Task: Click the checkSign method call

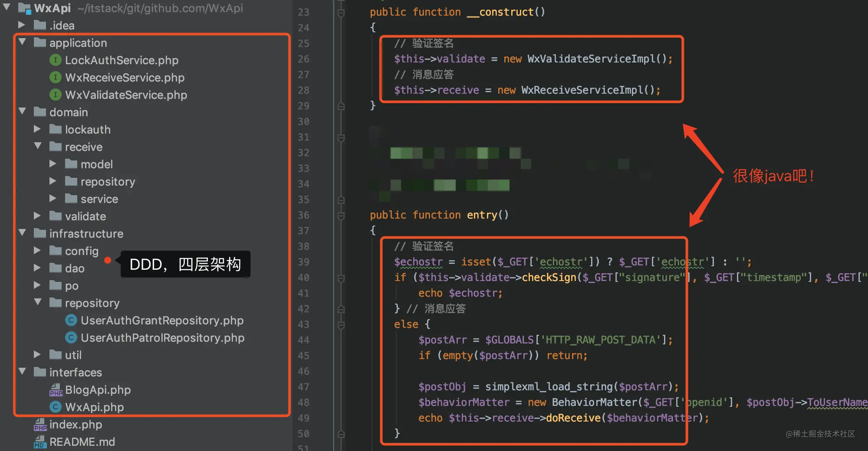Action: [549, 278]
